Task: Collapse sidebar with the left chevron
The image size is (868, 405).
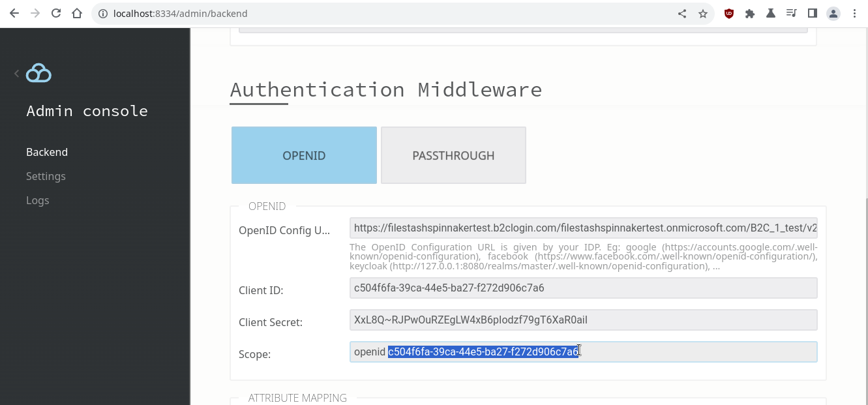Action: [16, 74]
